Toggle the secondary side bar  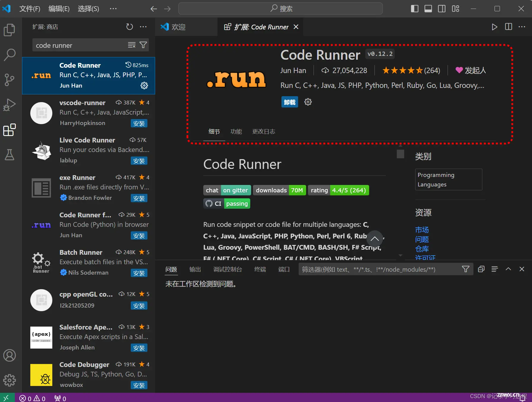point(442,9)
